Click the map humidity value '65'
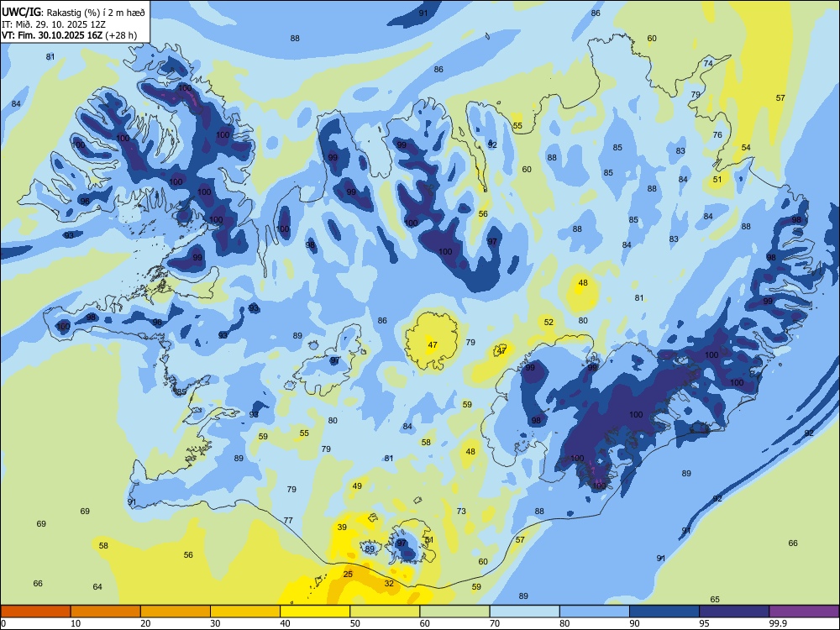 click(715, 599)
